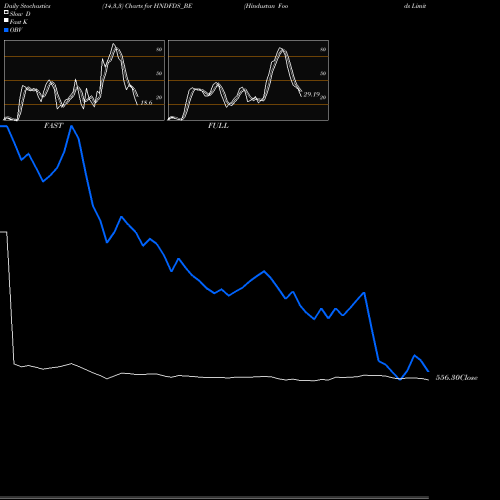Image resolution: width=500 pixels, height=500 pixels.
Task: Click the blue OBV legend swatch
Action: pos(6,30)
